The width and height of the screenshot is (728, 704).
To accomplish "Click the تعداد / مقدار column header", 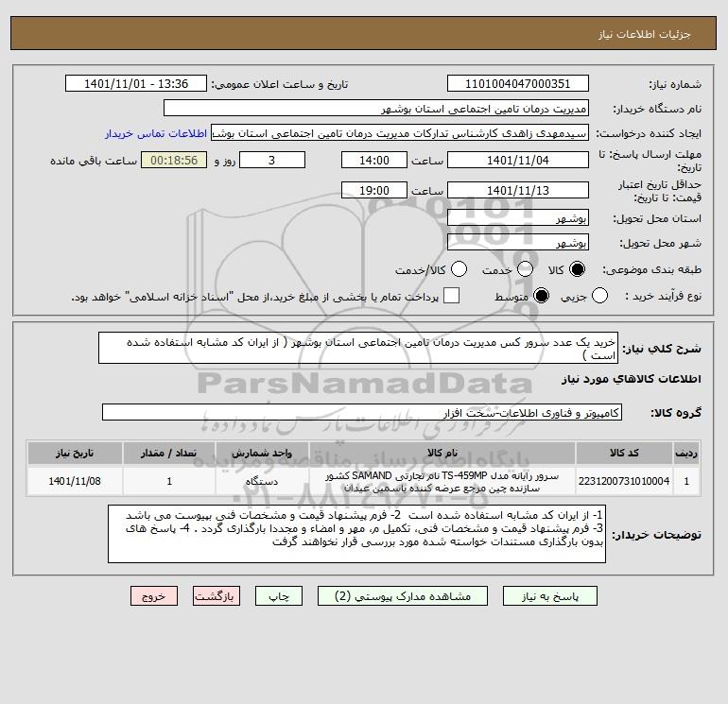I will click(169, 453).
